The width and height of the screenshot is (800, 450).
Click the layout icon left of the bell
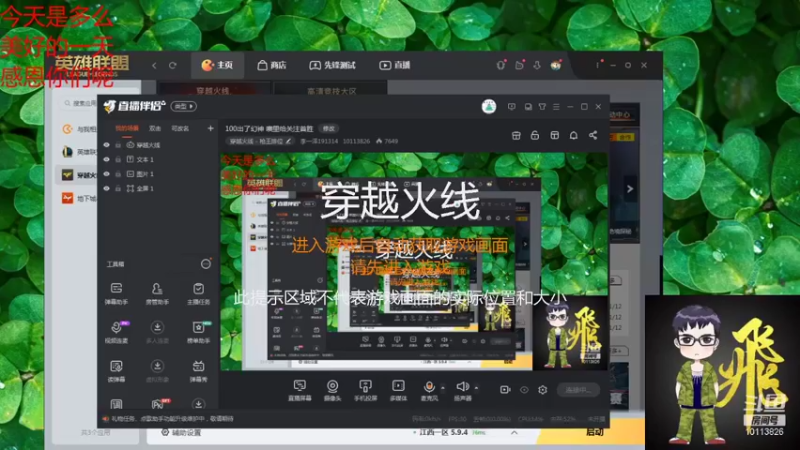(x=555, y=135)
